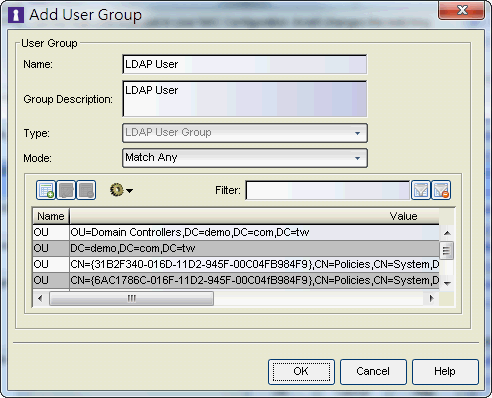This screenshot has width=492, height=398.
Task: Click into the Name field
Action: tap(245, 64)
